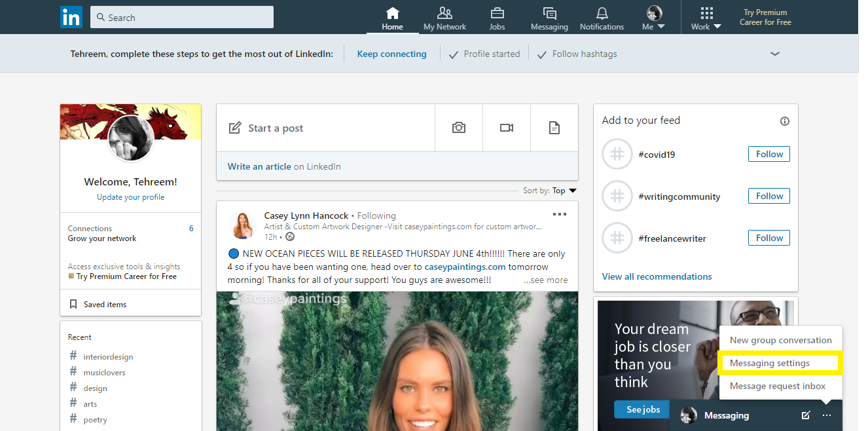This screenshot has height=431, width=868.
Task: Follow the #freelancewriter hashtag
Action: [769, 238]
